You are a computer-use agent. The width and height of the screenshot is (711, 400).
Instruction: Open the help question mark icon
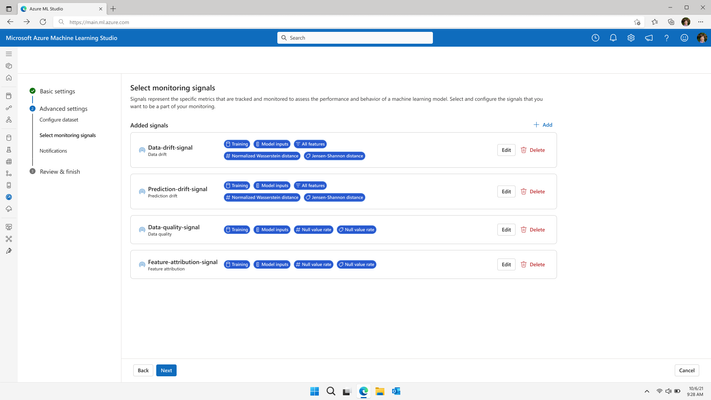click(667, 38)
